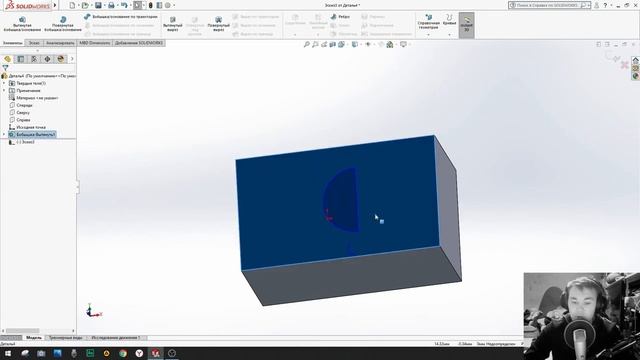Open the DimXpertManager tab

pyautogui.click(x=47, y=59)
